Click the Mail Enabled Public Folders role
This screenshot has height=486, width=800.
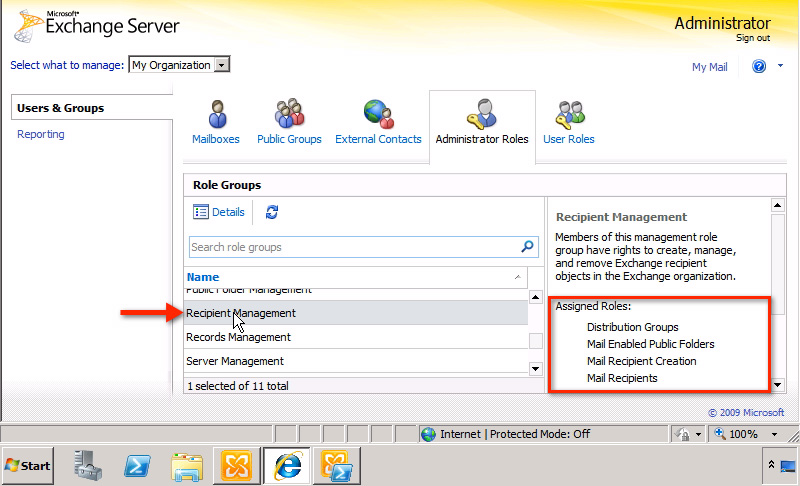click(x=651, y=344)
